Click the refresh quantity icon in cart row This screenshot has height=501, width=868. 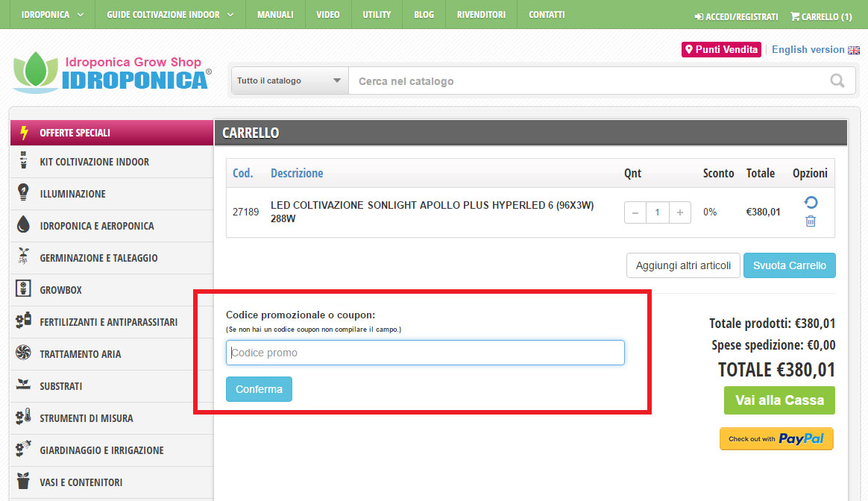tap(811, 203)
